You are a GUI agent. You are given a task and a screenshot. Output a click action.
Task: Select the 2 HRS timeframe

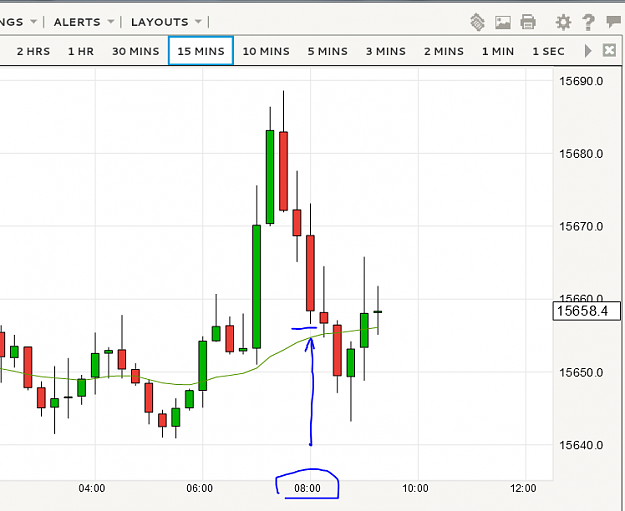point(33,51)
